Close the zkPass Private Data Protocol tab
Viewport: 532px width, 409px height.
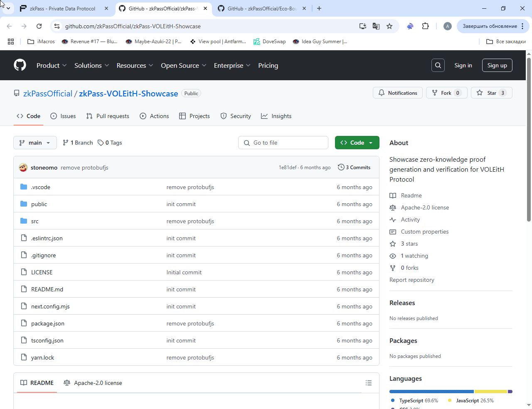[x=106, y=8]
